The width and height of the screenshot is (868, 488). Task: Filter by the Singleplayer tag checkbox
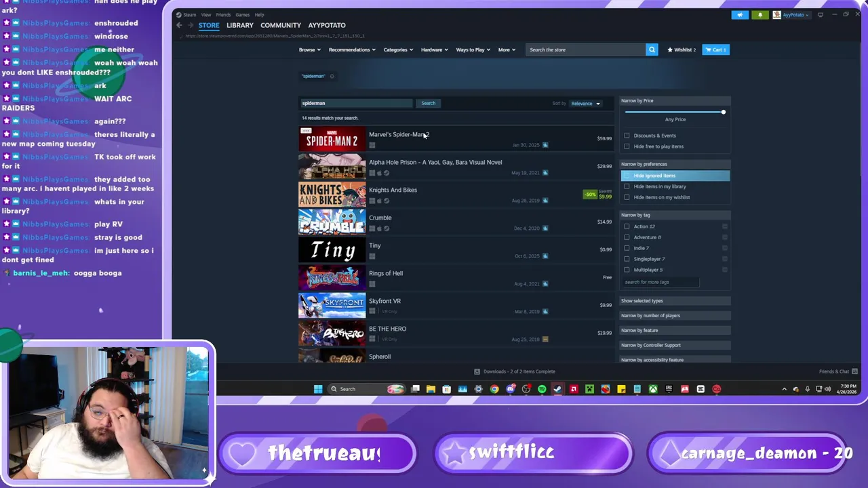pos(627,259)
